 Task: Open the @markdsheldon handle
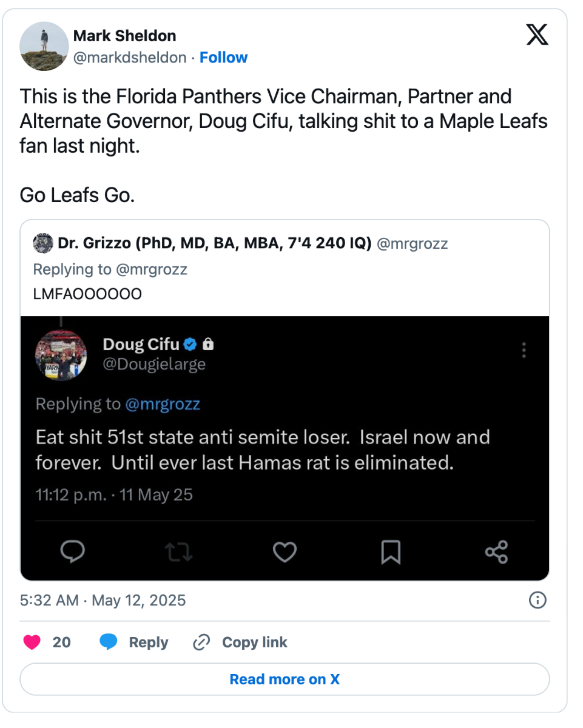click(x=129, y=58)
